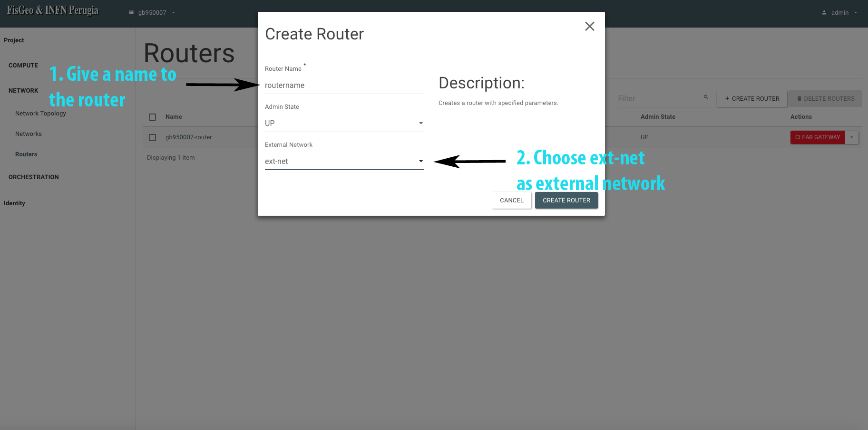
Task: Click the red Clear Gateway button
Action: tap(817, 137)
